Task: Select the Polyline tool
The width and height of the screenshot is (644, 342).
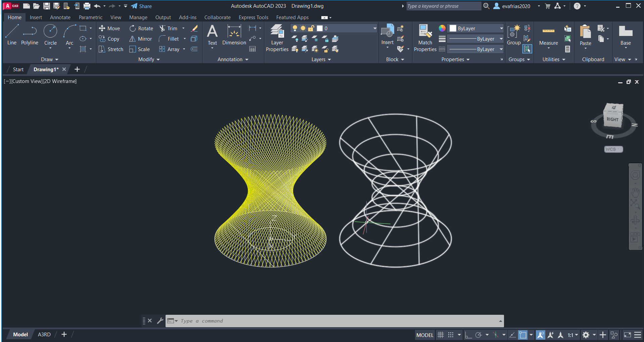Action: pyautogui.click(x=30, y=35)
